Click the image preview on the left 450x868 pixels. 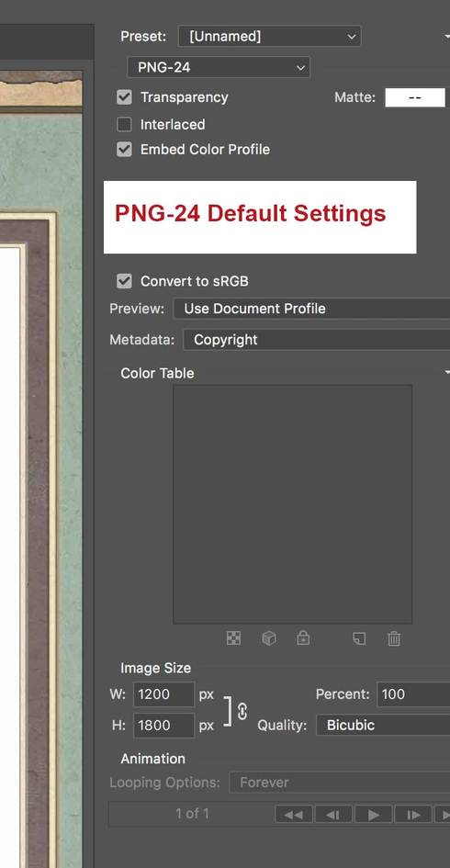(41, 469)
